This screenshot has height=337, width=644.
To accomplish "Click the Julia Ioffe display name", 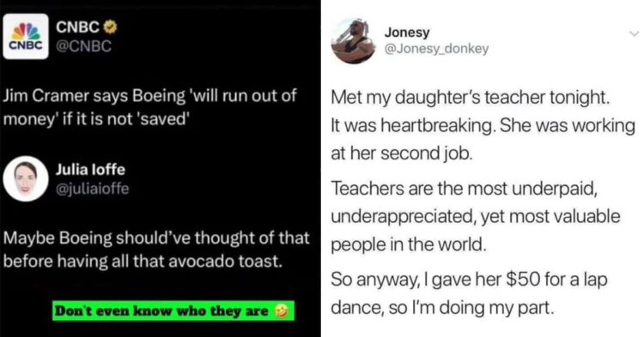I will (90, 169).
